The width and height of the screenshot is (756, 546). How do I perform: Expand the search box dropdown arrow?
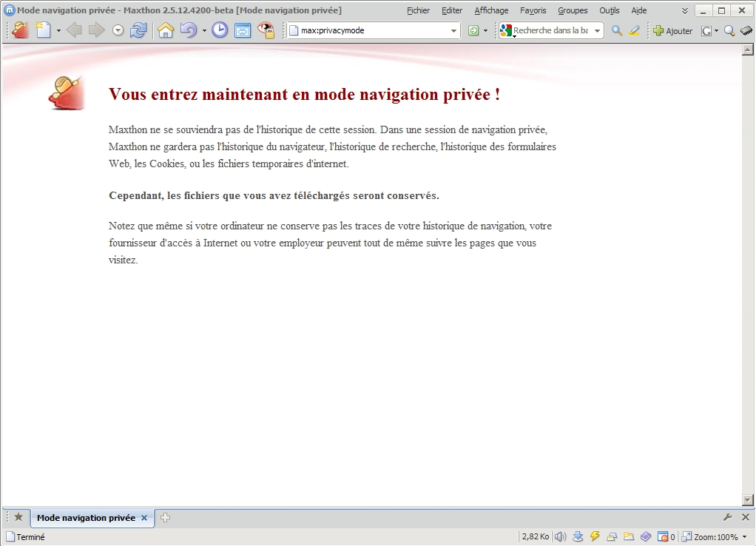pyautogui.click(x=598, y=31)
